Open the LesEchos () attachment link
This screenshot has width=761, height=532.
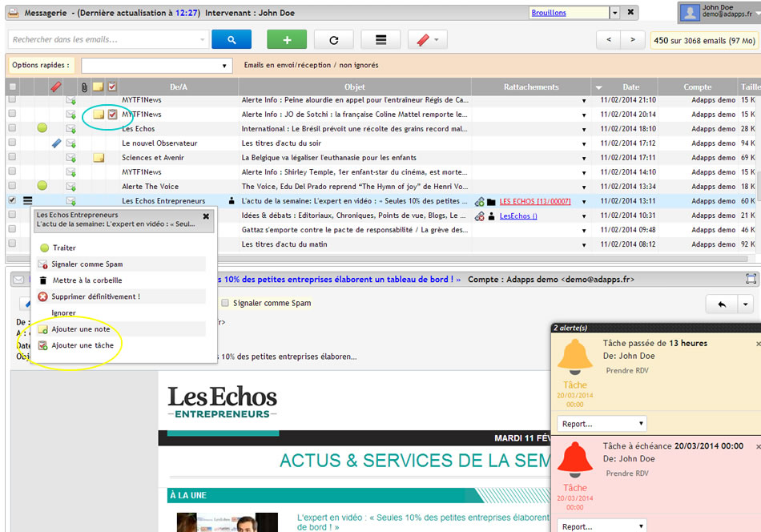coord(518,216)
